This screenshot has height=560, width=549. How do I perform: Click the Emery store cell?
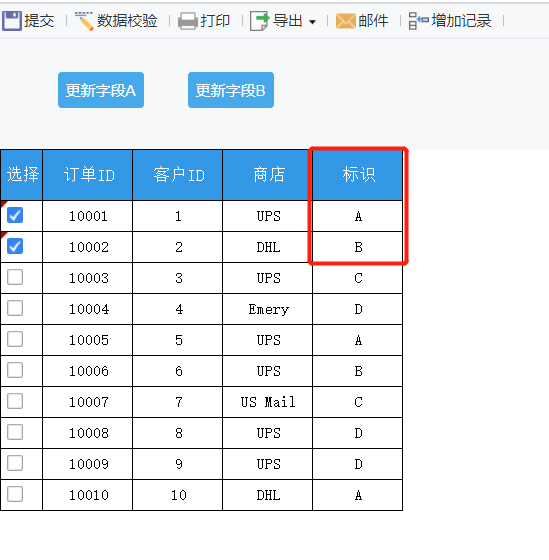point(268,309)
